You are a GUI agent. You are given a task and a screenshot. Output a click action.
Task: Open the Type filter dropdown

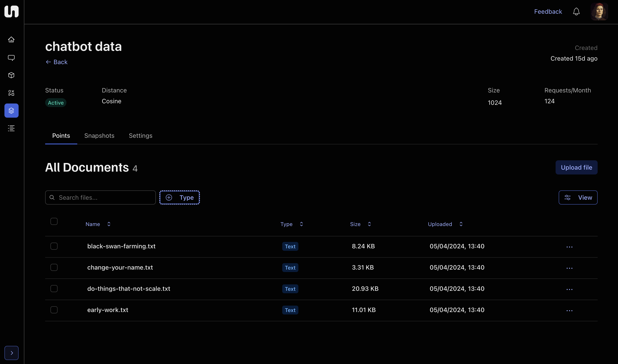(180, 197)
